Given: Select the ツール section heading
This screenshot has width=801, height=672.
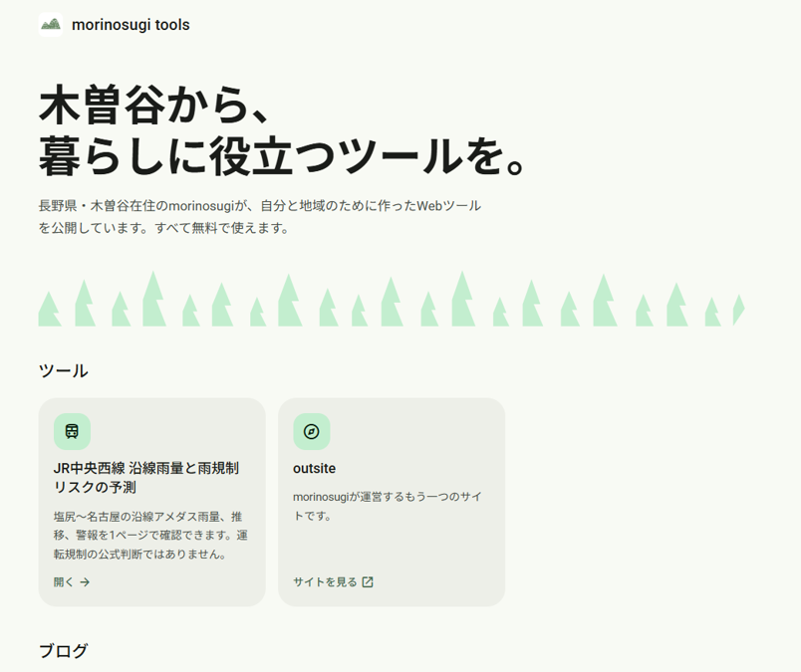Looking at the screenshot, I should [x=64, y=370].
